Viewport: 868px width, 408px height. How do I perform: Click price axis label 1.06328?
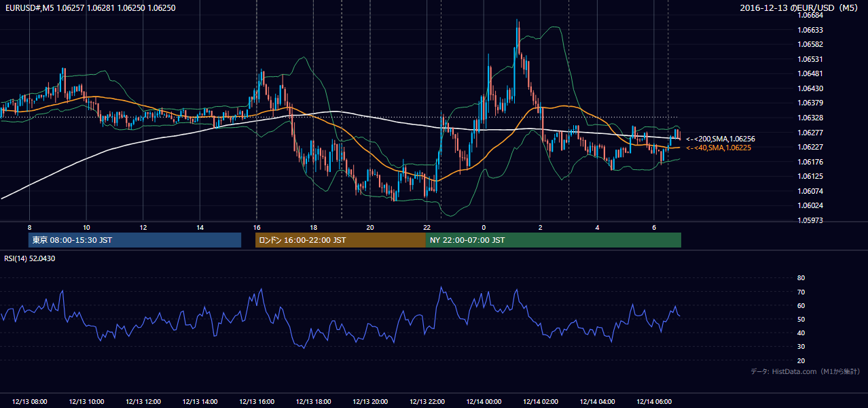coord(810,118)
